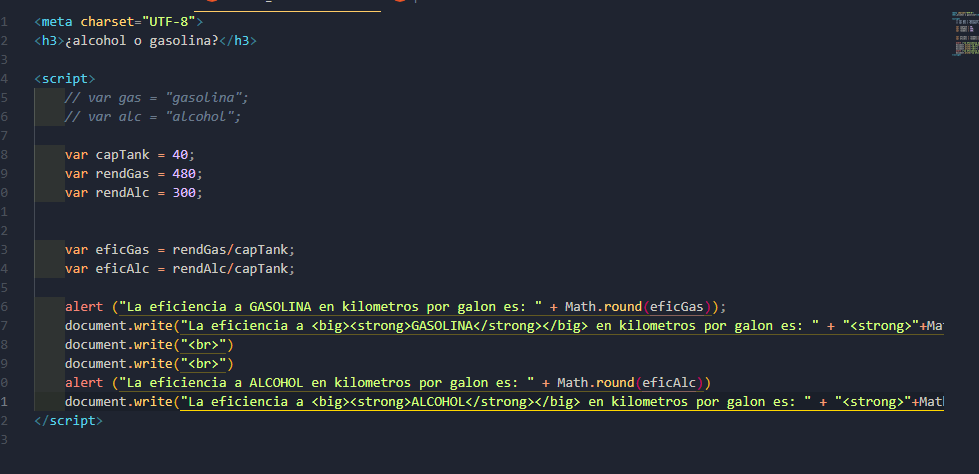
Task: Click the comment // var alc = "alcohol";
Action: (x=153, y=117)
